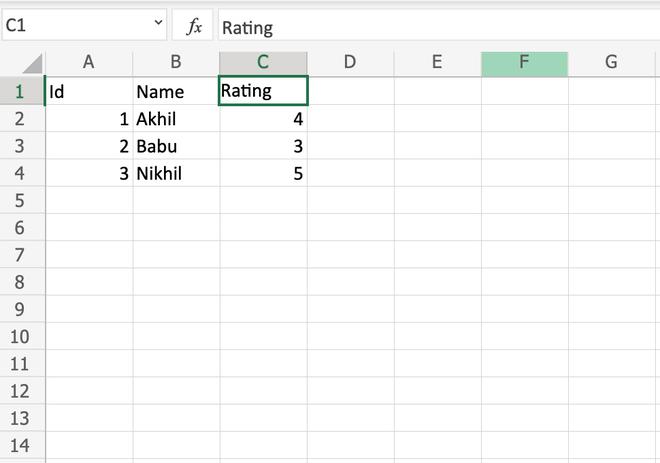Click the Rating cell C1
660x463 pixels.
[263, 91]
